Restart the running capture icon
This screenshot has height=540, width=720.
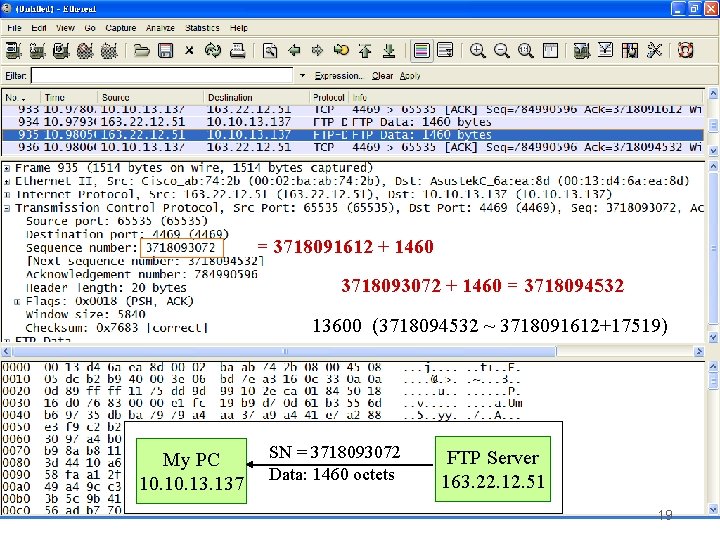point(109,50)
